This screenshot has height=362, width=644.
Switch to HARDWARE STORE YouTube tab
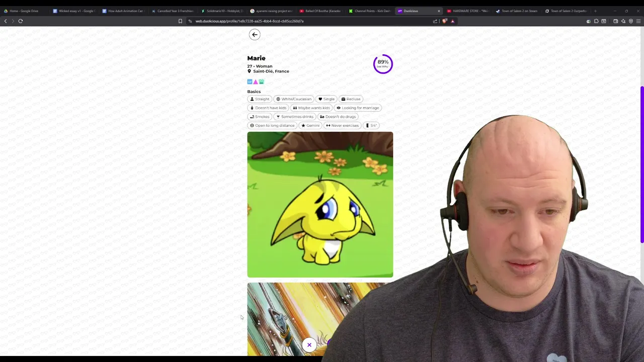(468, 11)
